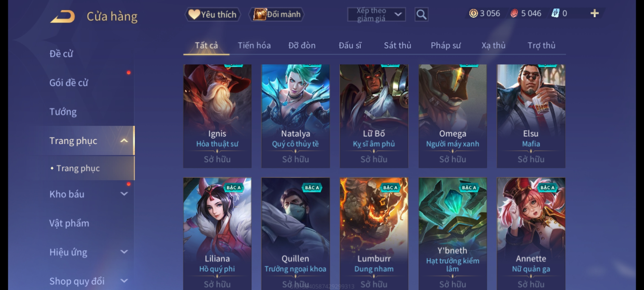Tap the red ruby currency icon
The width and height of the screenshot is (644, 290).
coord(514,13)
